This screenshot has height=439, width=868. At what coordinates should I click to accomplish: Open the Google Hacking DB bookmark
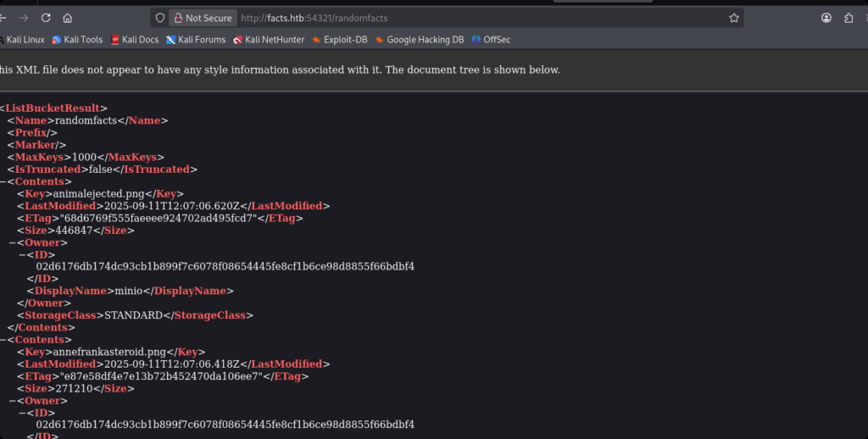(420, 40)
